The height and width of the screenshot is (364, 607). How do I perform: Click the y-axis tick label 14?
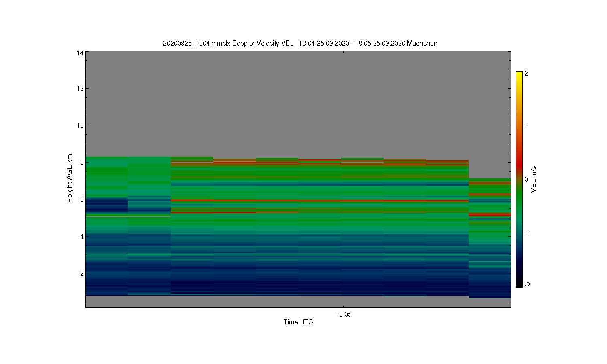80,53
